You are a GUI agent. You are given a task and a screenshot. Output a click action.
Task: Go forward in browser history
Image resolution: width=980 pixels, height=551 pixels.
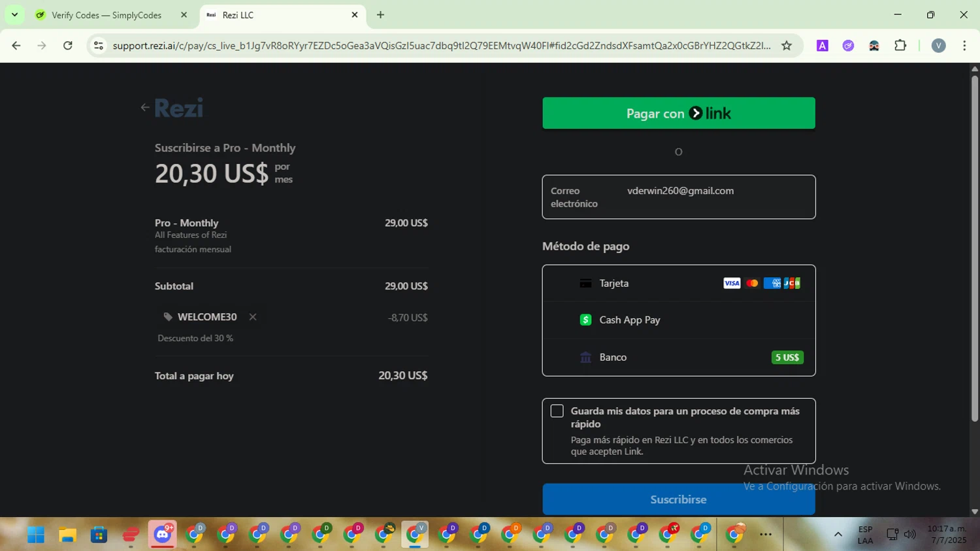(42, 46)
